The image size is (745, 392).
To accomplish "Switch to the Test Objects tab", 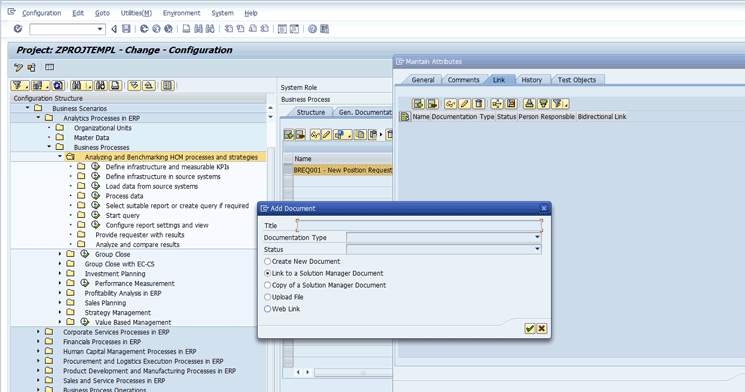I will coord(577,80).
